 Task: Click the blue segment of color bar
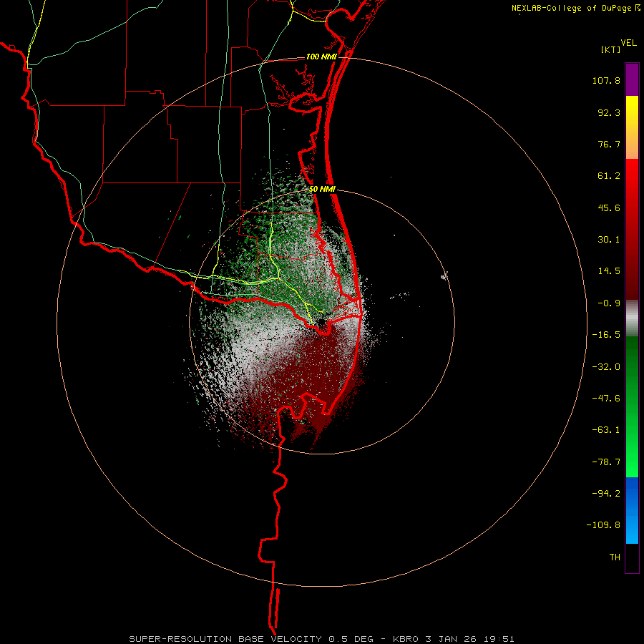click(x=632, y=510)
